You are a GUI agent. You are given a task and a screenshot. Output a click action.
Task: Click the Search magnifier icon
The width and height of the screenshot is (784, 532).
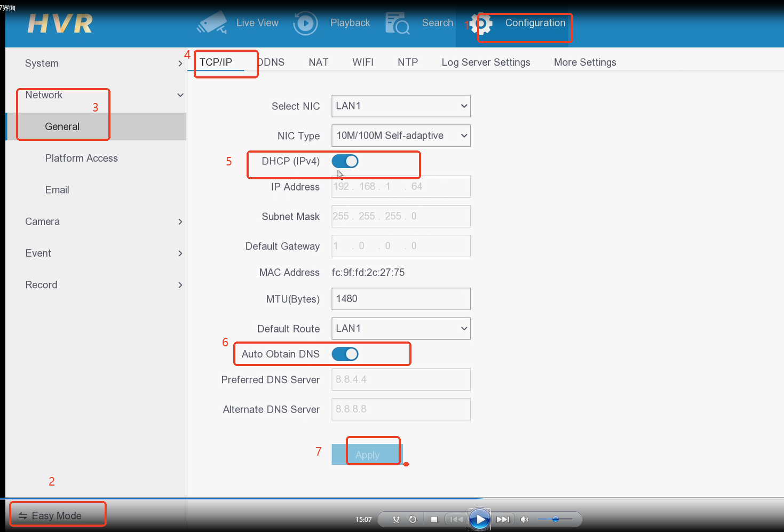[397, 23]
